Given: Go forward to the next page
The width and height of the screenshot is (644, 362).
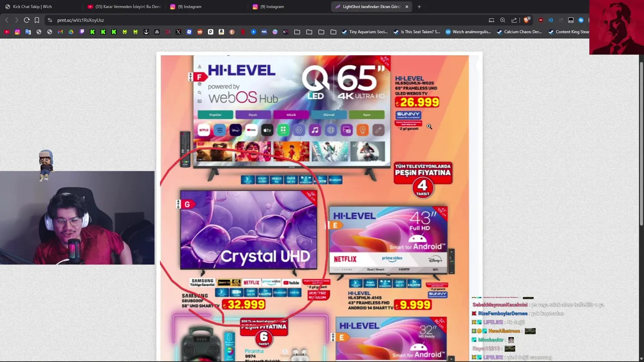Looking at the screenshot, I should click(x=17, y=20).
